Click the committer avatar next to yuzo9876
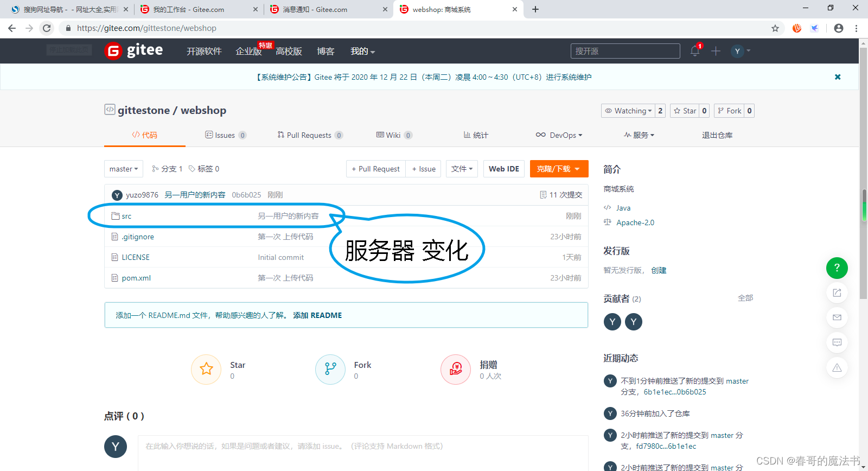The height and width of the screenshot is (471, 868). tap(117, 195)
